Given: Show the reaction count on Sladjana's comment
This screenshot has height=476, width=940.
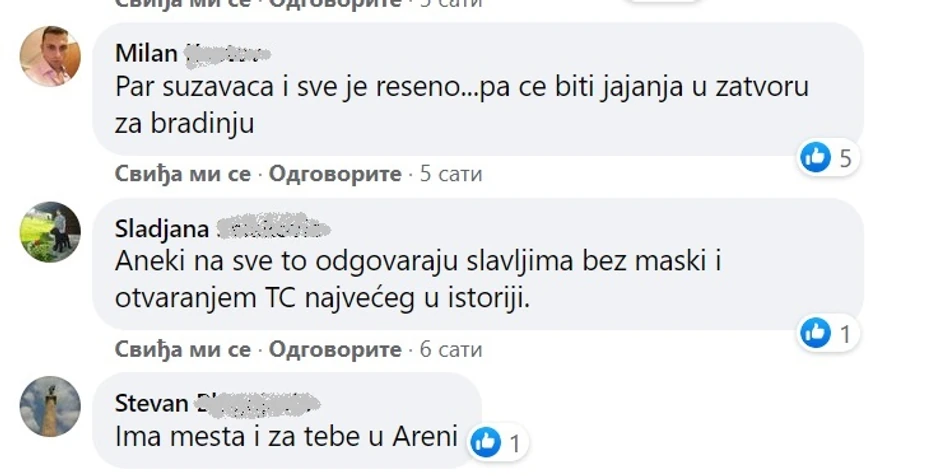Looking at the screenshot, I should (x=845, y=334).
